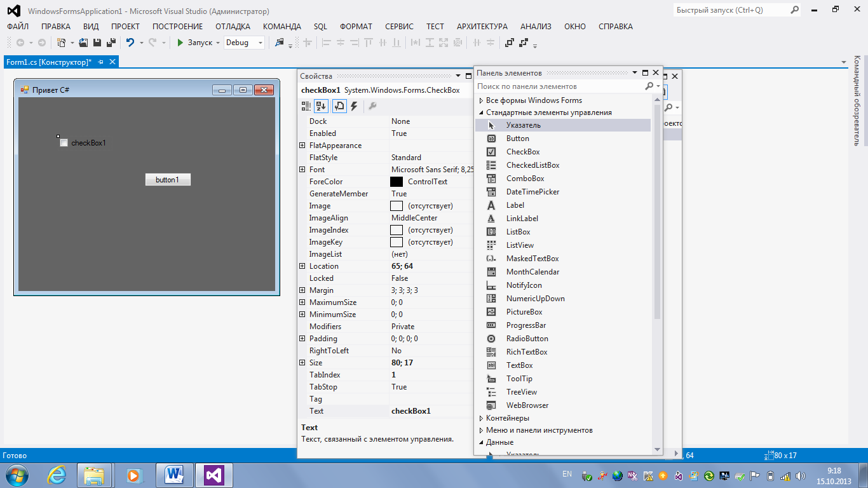Screen dimensions: 868x488
Task: Show the Properties page icon in Свойства
Action: pos(339,106)
